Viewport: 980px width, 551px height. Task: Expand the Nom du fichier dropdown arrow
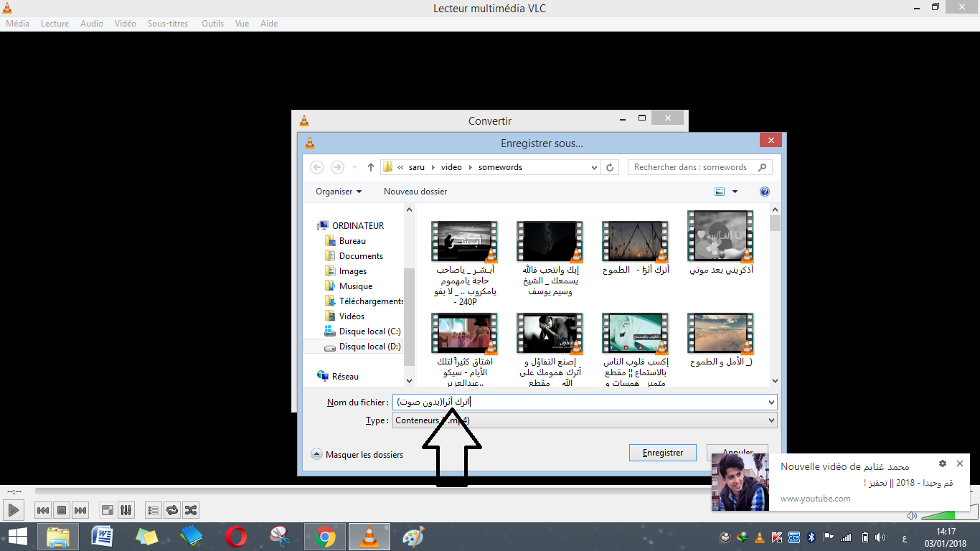(771, 402)
